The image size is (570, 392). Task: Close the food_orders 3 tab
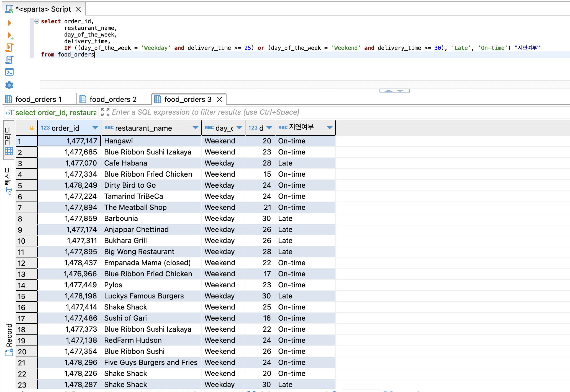pyautogui.click(x=220, y=99)
